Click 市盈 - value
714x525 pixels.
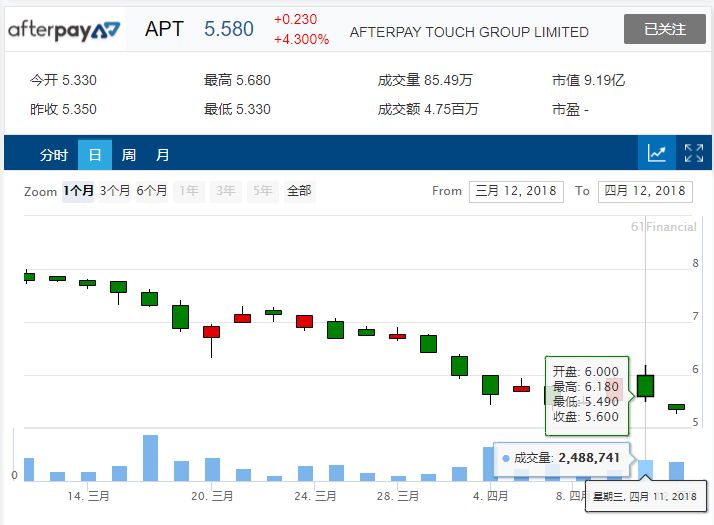[x=570, y=109]
